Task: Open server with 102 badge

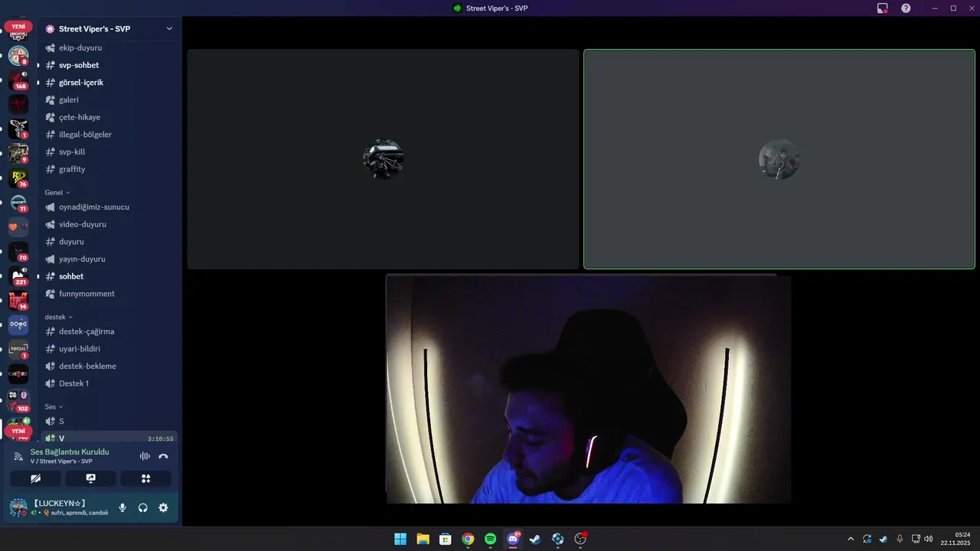Action: pos(18,400)
